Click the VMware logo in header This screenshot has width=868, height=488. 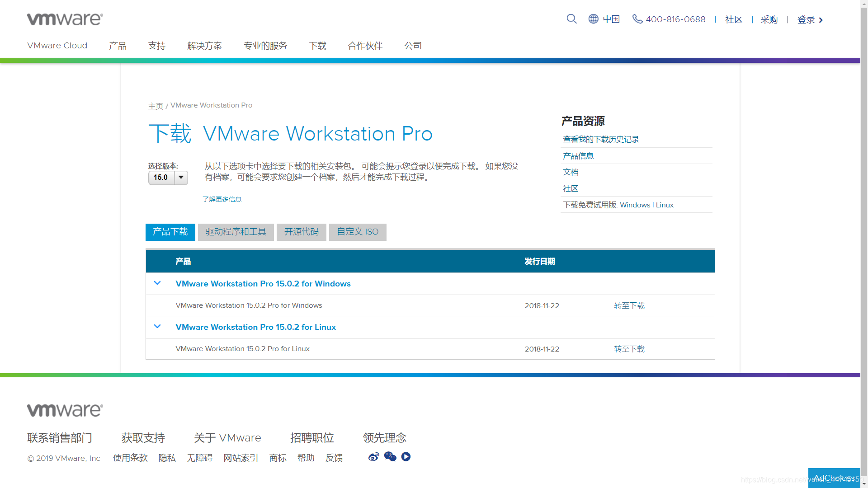(65, 19)
